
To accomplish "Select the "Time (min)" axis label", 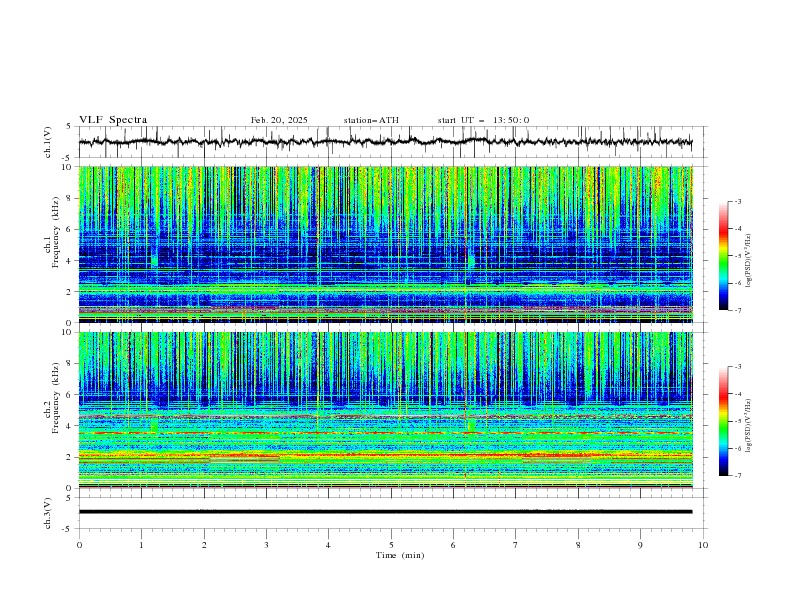I will 400,555.
